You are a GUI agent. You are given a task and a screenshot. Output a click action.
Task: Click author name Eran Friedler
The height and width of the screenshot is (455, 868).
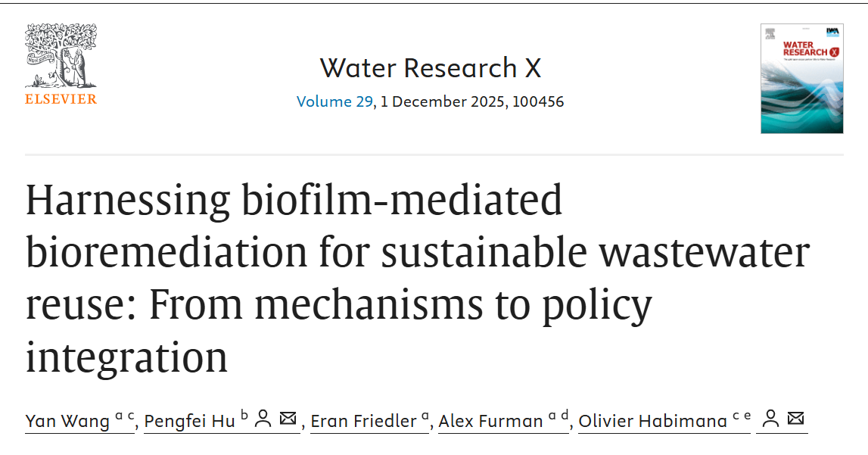click(365, 421)
